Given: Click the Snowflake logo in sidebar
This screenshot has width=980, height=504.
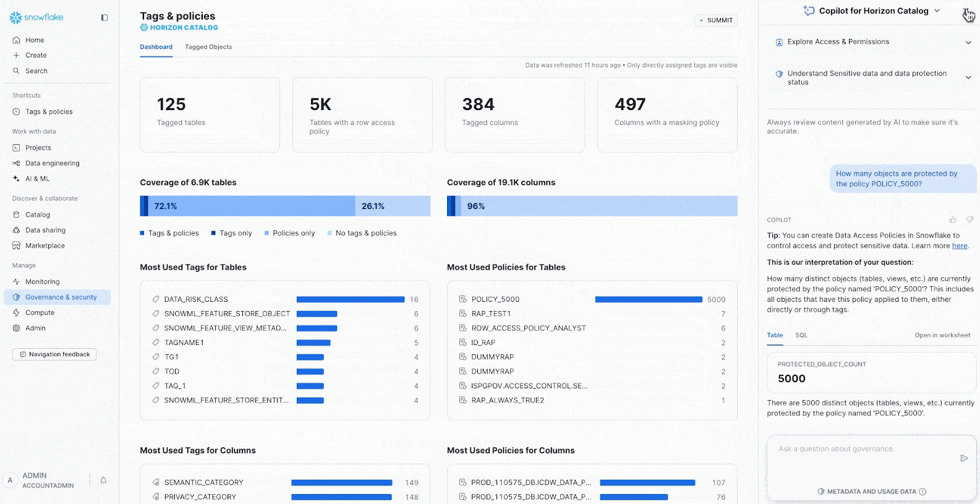Looking at the screenshot, I should (36, 17).
